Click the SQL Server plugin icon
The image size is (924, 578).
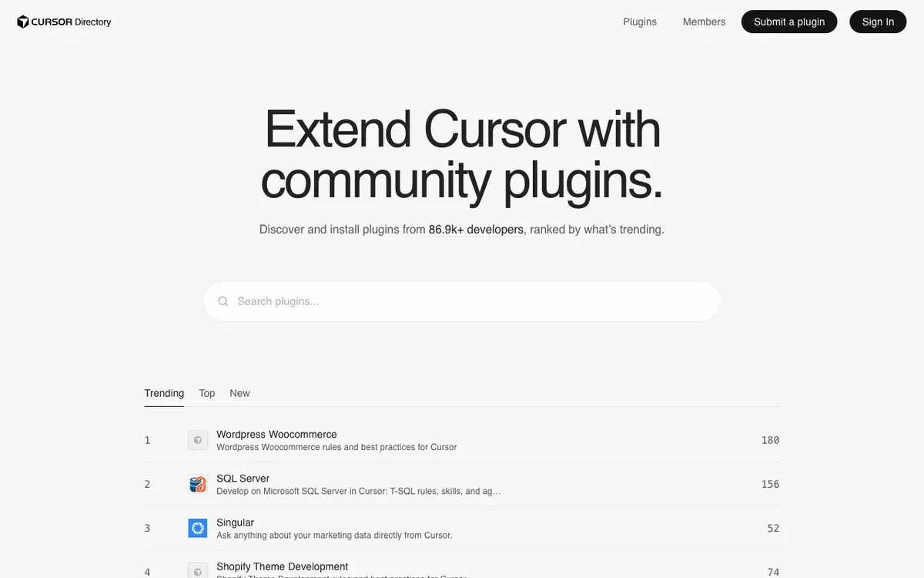198,484
